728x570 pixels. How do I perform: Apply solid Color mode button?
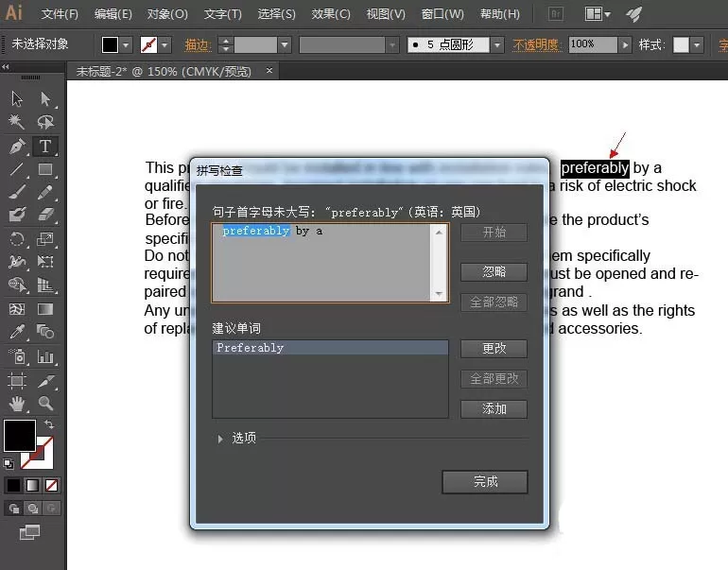[x=13, y=485]
